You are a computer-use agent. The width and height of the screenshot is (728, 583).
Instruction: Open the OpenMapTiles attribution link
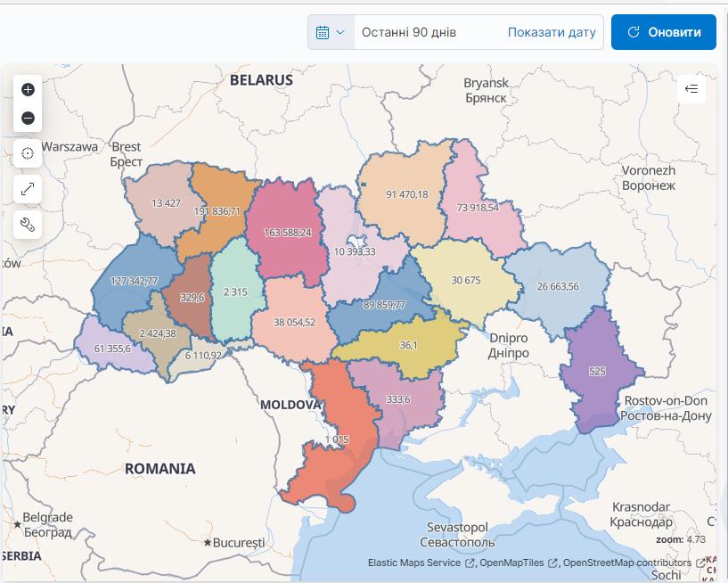(x=512, y=562)
